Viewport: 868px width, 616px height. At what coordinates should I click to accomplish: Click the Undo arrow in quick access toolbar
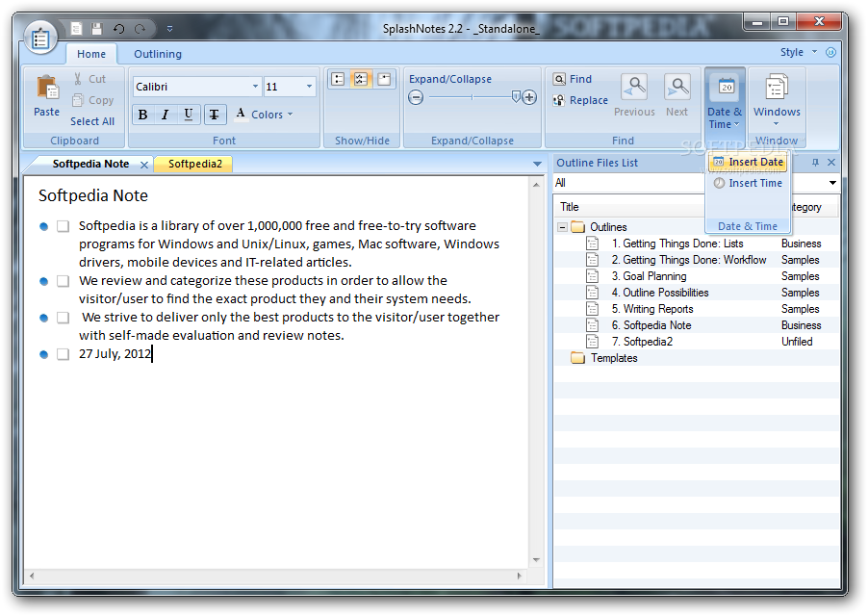(118, 28)
